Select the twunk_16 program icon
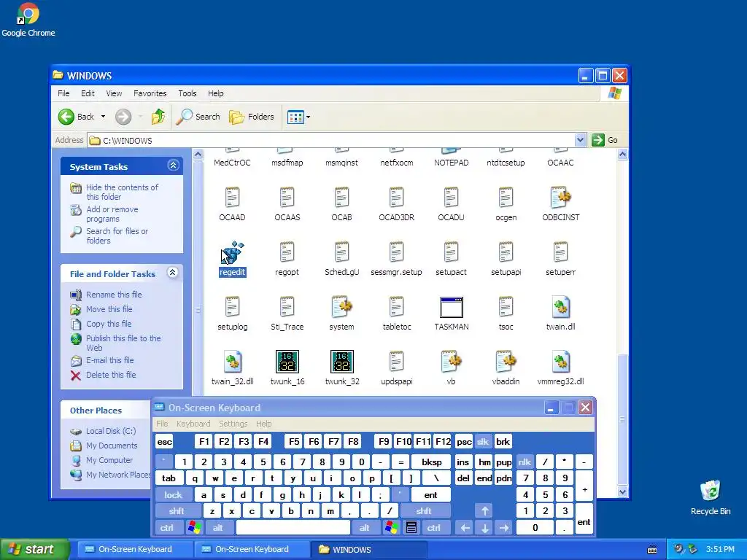 pyautogui.click(x=287, y=362)
